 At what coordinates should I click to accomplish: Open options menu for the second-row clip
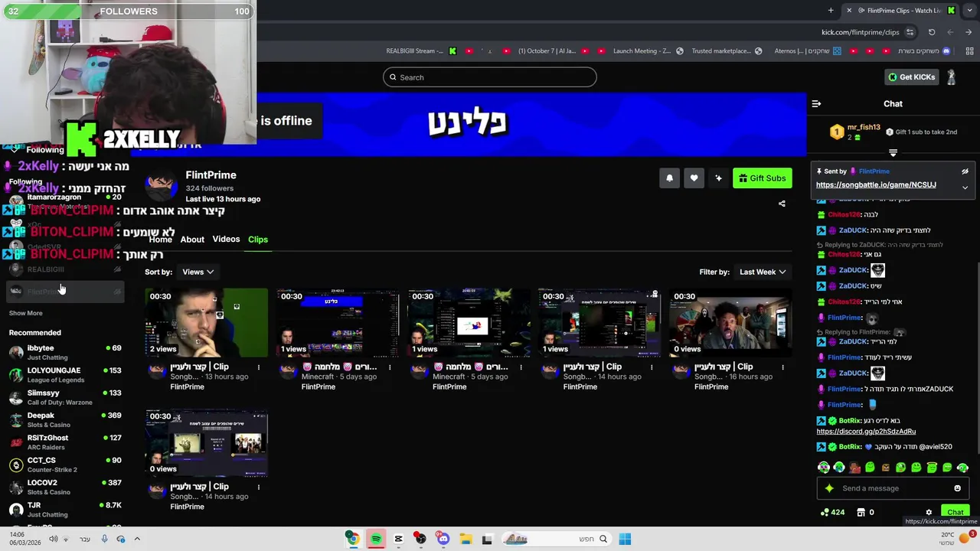[259, 487]
